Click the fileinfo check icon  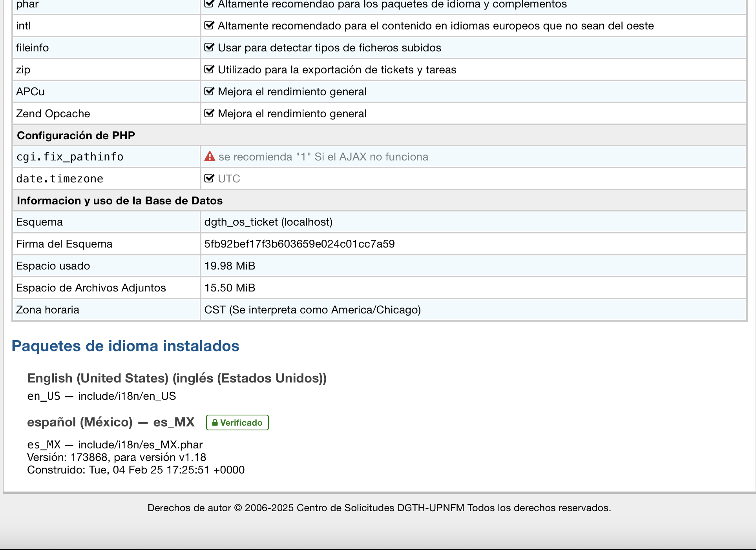209,47
